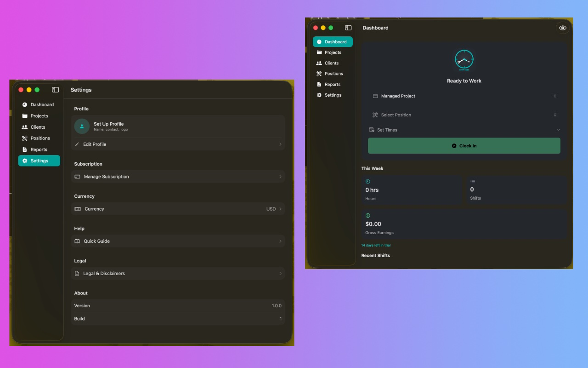Expand the Edit Profile row chevron
Image resolution: width=588 pixels, height=368 pixels.
pos(280,144)
